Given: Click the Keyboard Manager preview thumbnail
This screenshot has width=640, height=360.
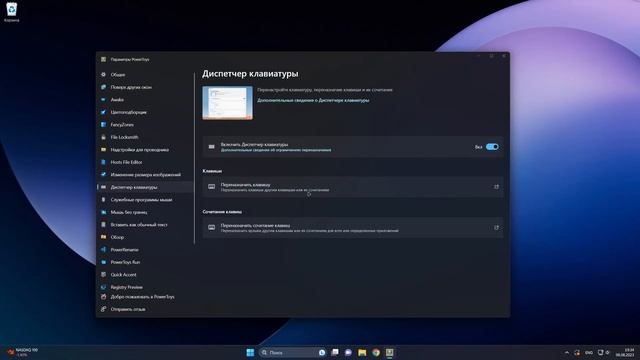Looking at the screenshot, I should click(227, 103).
